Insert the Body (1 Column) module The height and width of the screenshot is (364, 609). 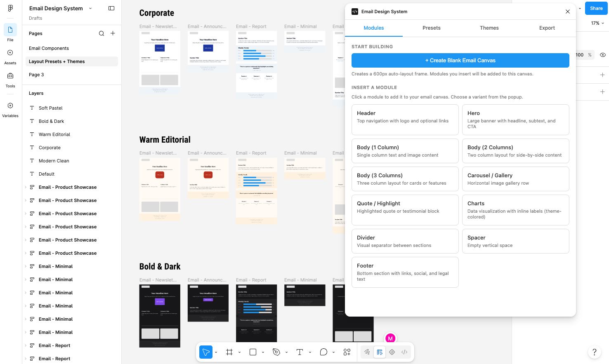(x=405, y=151)
